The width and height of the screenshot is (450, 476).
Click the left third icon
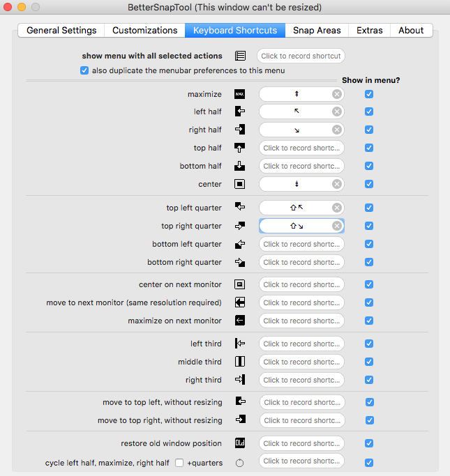coord(240,344)
